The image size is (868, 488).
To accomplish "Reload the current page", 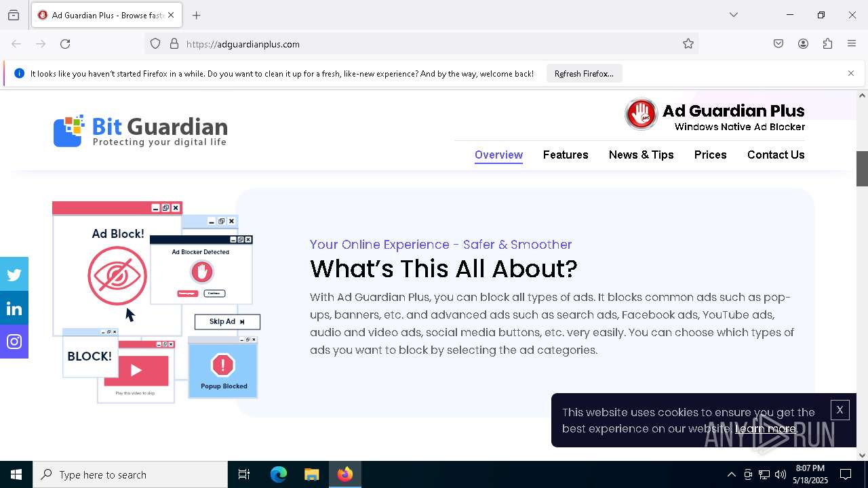I will (65, 44).
